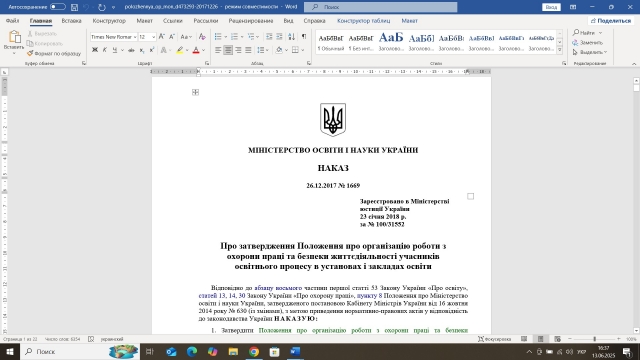The height and width of the screenshot is (360, 640).
Task: Increase font size with the larger A icon
Action: pyautogui.click(x=162, y=37)
